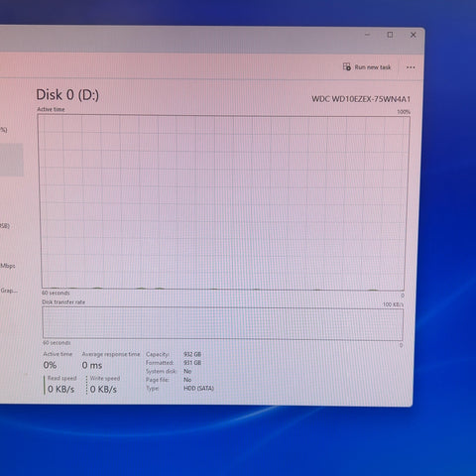Click the HDD (SATA) type value
This screenshot has height=476, width=476.
[x=198, y=388]
